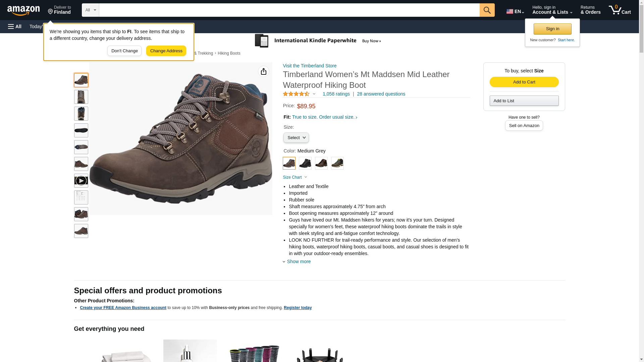Screen dimensions: 644x362
Task: Click the share icon on product image
Action: (x=263, y=71)
